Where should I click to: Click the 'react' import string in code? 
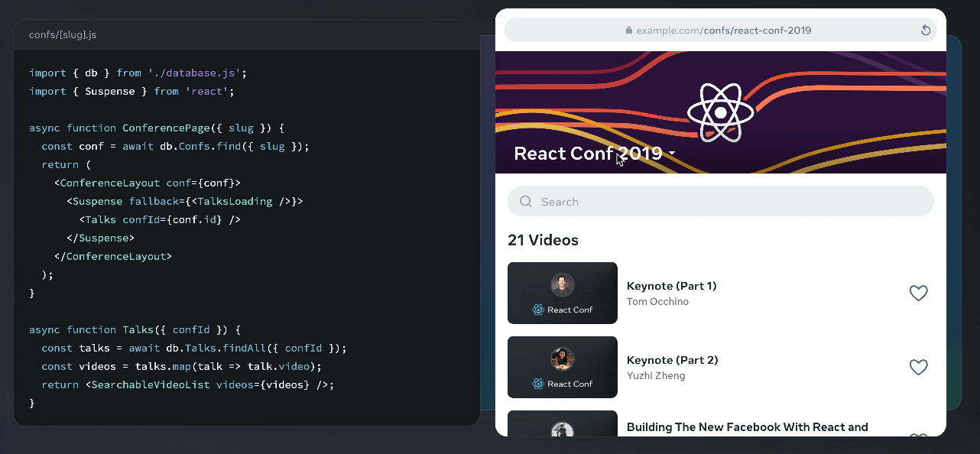click(x=206, y=91)
